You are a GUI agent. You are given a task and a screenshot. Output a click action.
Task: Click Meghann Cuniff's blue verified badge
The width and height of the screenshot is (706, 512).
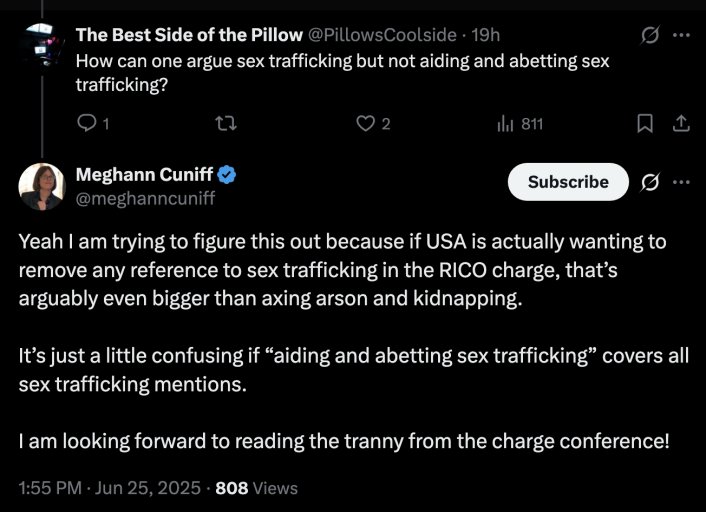[x=228, y=176]
